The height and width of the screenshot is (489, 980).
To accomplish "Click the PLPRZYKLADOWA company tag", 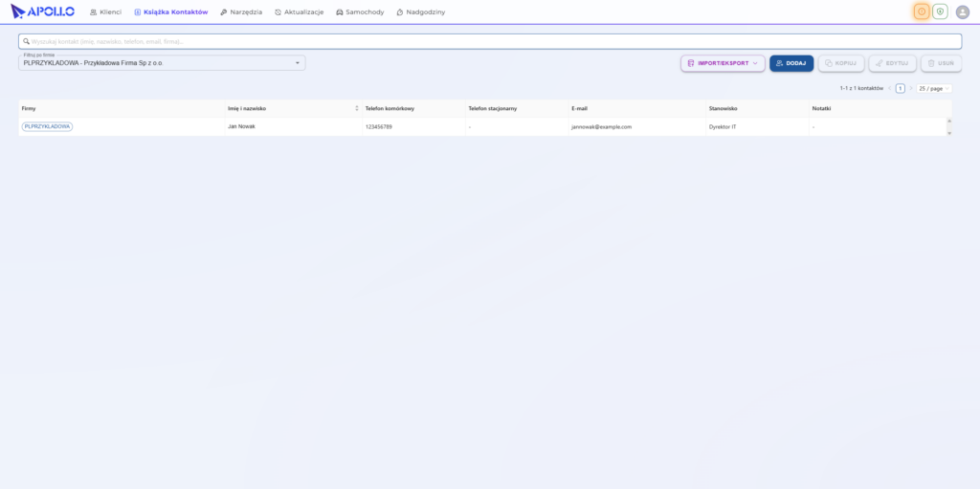I will (x=47, y=126).
